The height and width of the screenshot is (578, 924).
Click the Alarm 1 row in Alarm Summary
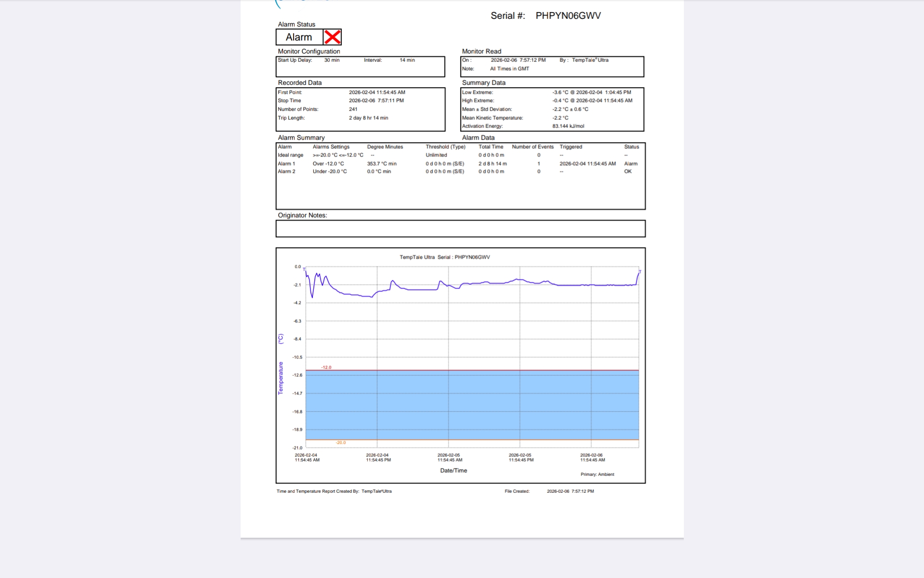(286, 164)
